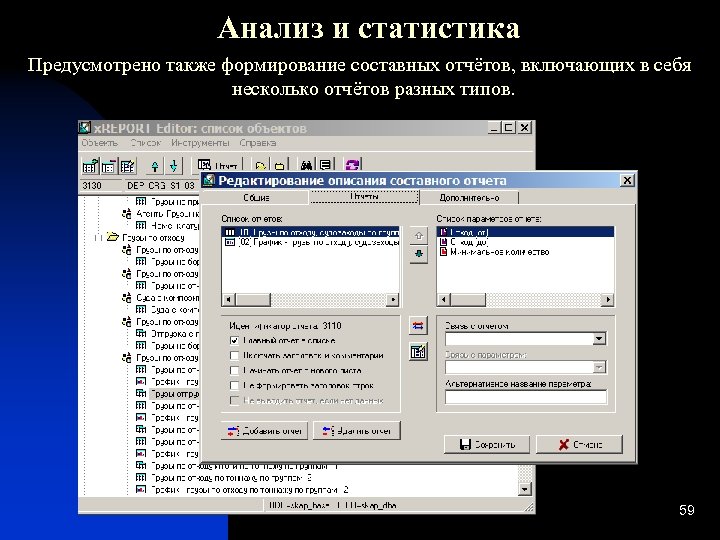Image resolution: width=720 pixels, height=540 pixels.
Task: Open the Справка menu
Action: pos(258,143)
